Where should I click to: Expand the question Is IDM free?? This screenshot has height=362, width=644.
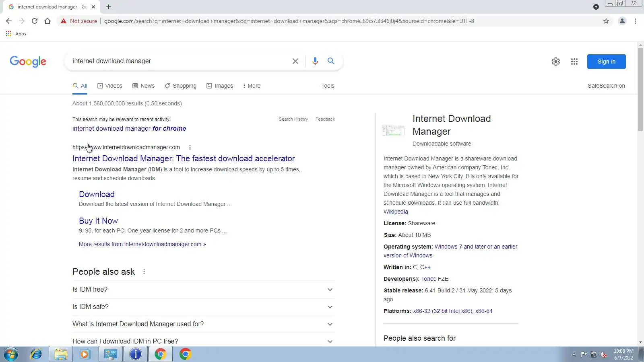203,290
